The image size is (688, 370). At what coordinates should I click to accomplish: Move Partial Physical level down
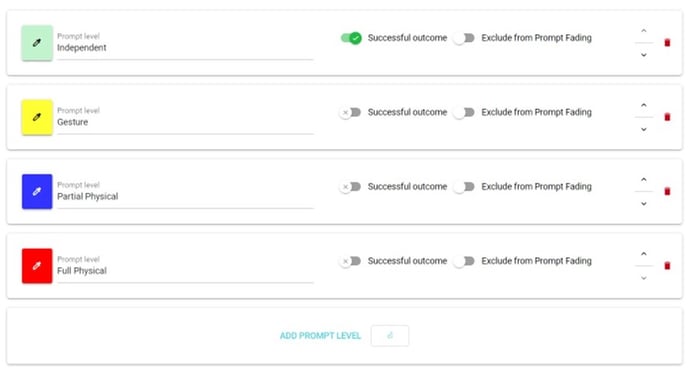click(644, 204)
